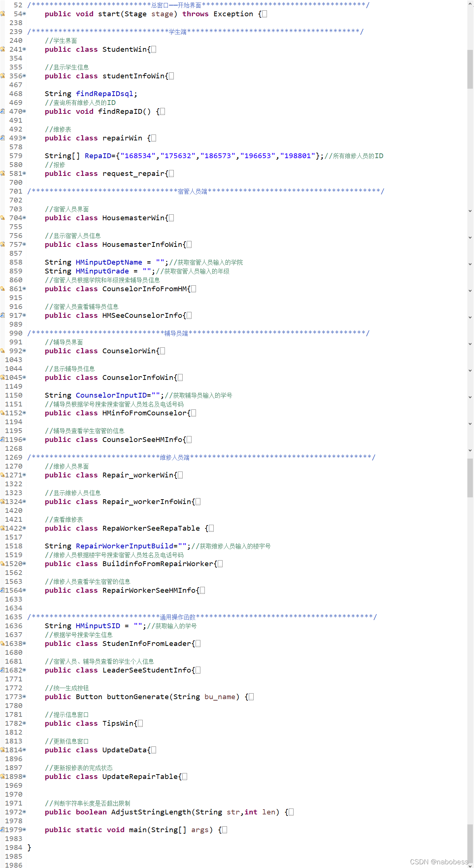Expand the Repair_workerWin fold at line 1271
Image resolution: width=474 pixels, height=868 pixels.
pyautogui.click(x=24, y=475)
